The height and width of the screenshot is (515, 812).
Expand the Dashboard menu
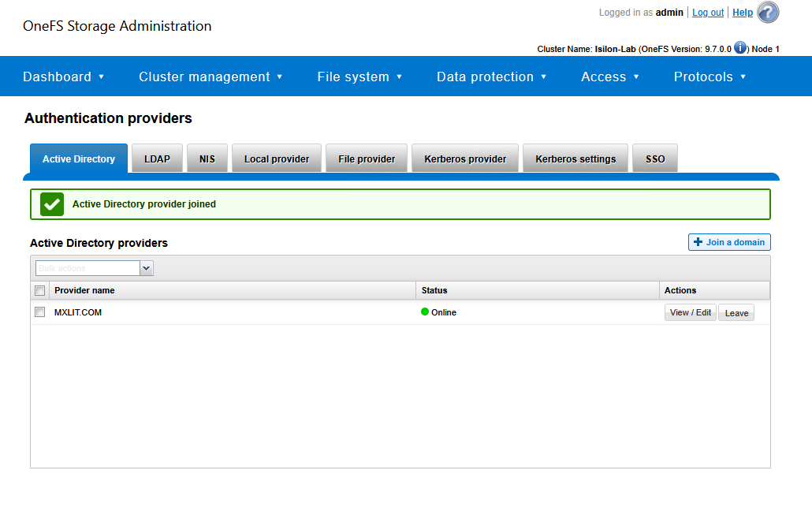[x=63, y=77]
